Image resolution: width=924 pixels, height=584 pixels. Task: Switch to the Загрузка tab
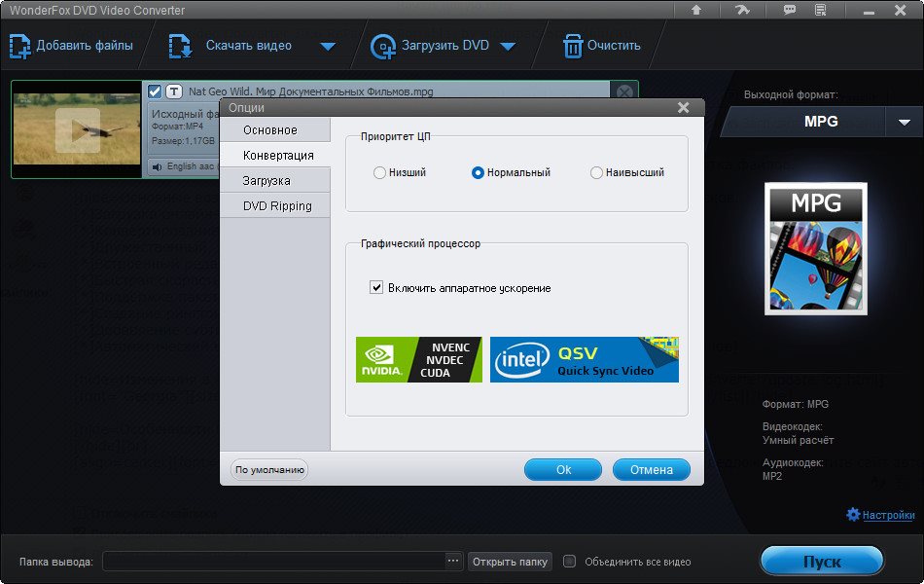(x=275, y=180)
